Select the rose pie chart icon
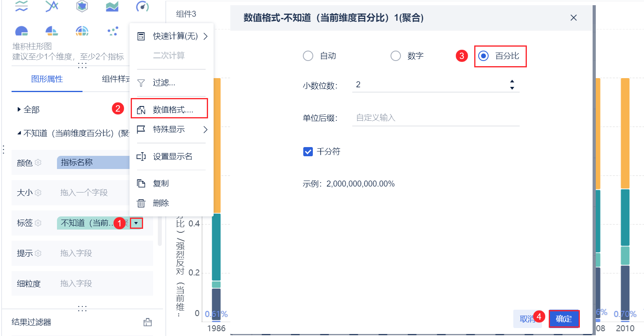 coord(52,31)
